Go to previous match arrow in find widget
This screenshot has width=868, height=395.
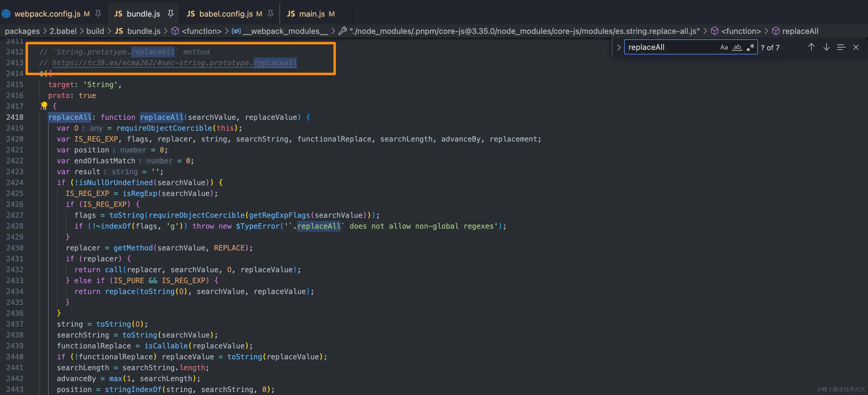(x=811, y=47)
